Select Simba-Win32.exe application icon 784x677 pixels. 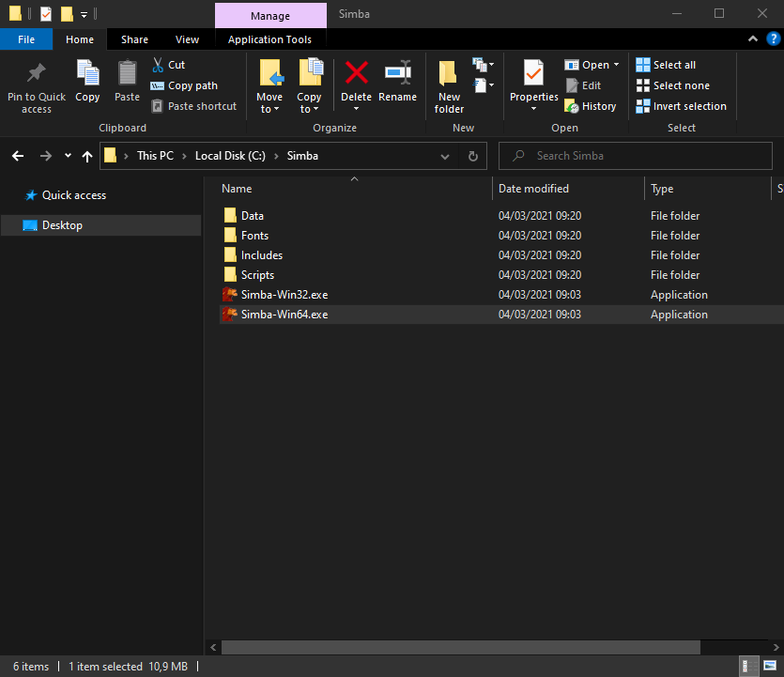tap(229, 295)
